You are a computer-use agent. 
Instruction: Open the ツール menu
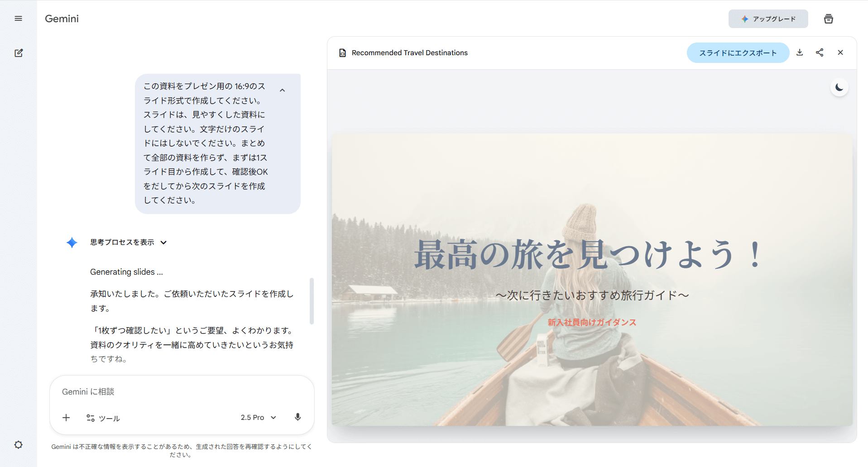pos(103,418)
